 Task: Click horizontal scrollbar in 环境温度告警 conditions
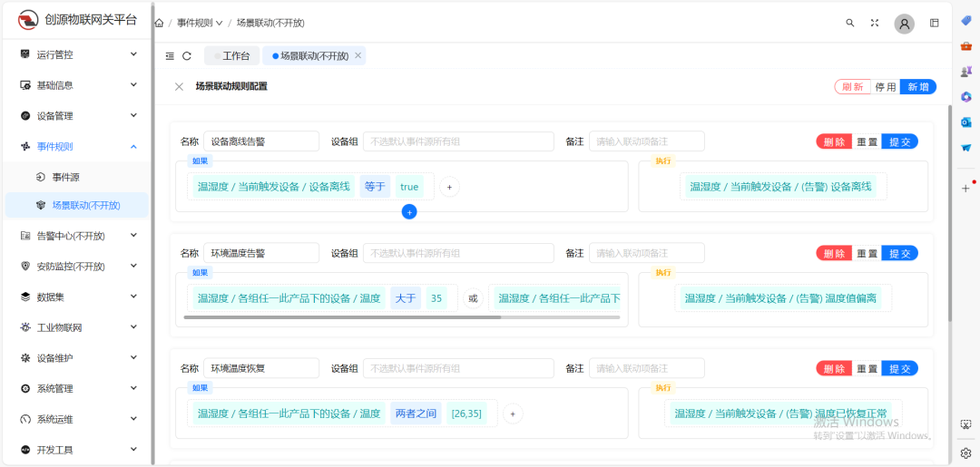342,317
